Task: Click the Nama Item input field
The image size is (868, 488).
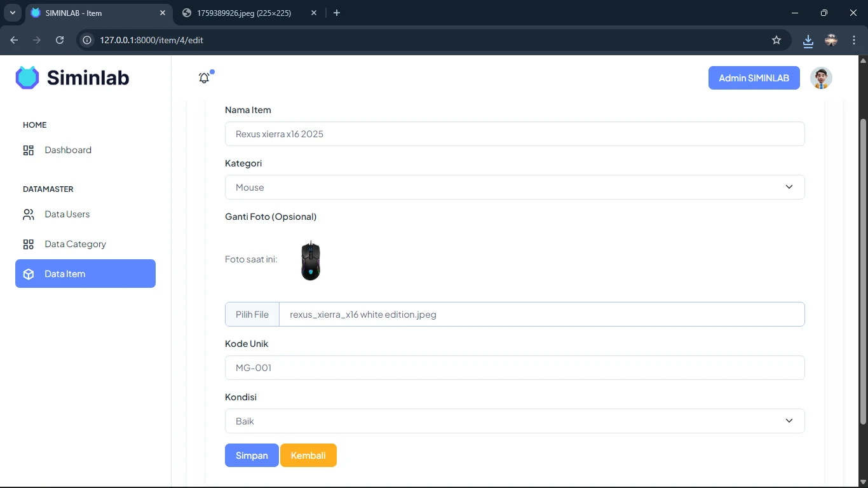Action: [514, 134]
